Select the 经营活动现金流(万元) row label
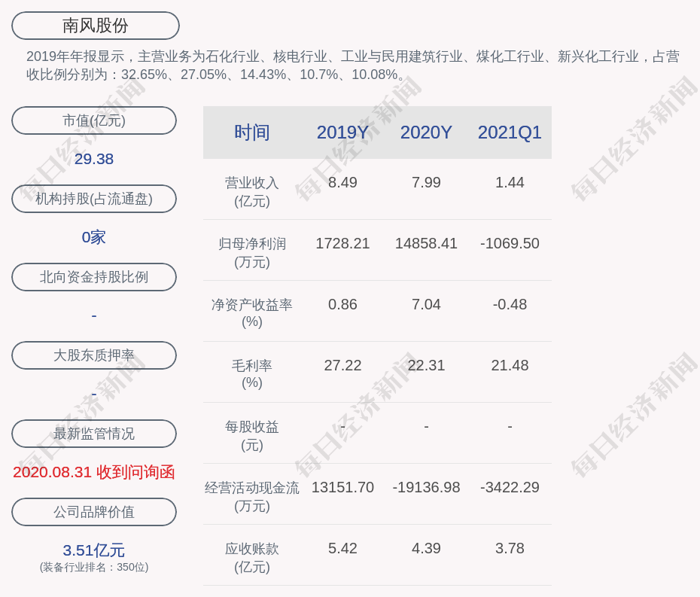The image size is (700, 597). (252, 497)
